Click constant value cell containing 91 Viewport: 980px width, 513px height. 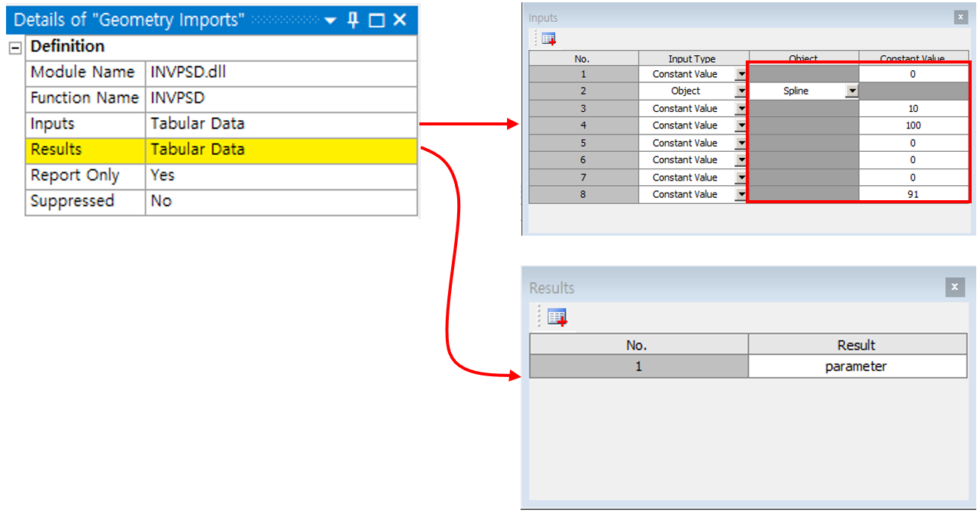tap(913, 195)
